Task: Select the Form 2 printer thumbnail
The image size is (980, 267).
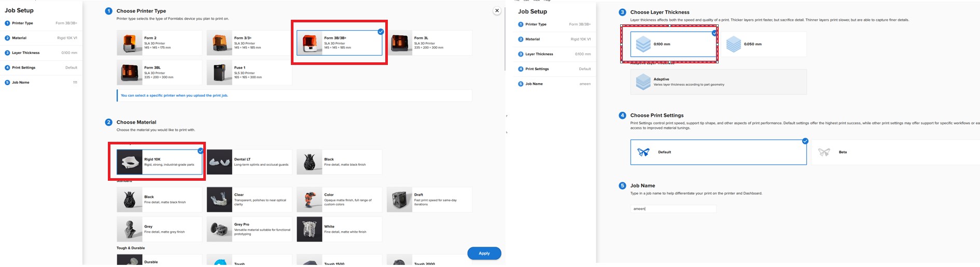Action: click(x=130, y=43)
